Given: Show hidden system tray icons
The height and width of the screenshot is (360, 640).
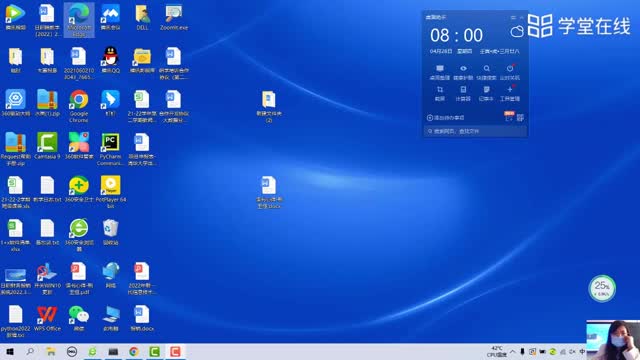Looking at the screenshot, I should tap(513, 351).
